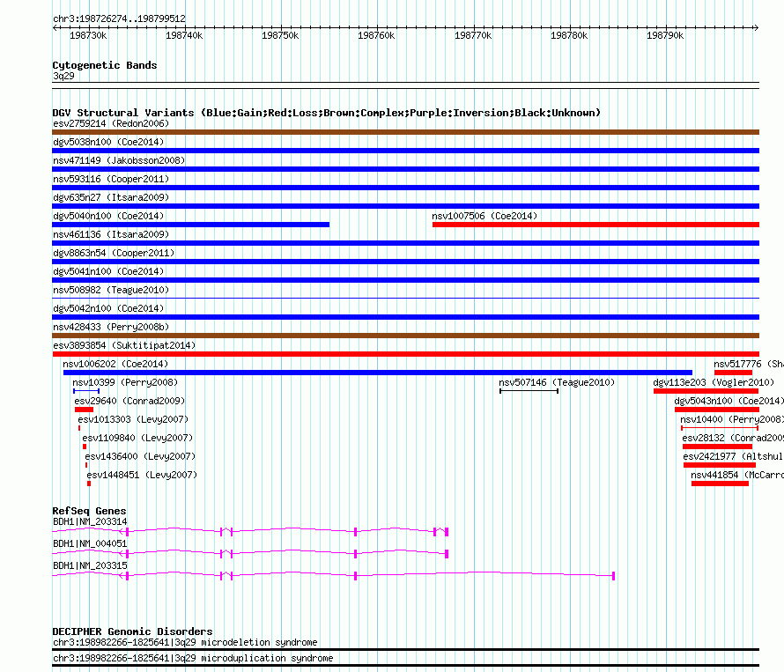Viewport: 784px width, 672px height.
Task: Click the esv2759214 (Redon2006) brown variant bar
Action: tap(405, 132)
